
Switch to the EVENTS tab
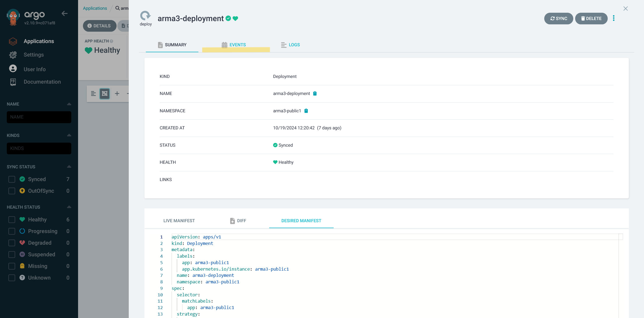[x=234, y=45]
